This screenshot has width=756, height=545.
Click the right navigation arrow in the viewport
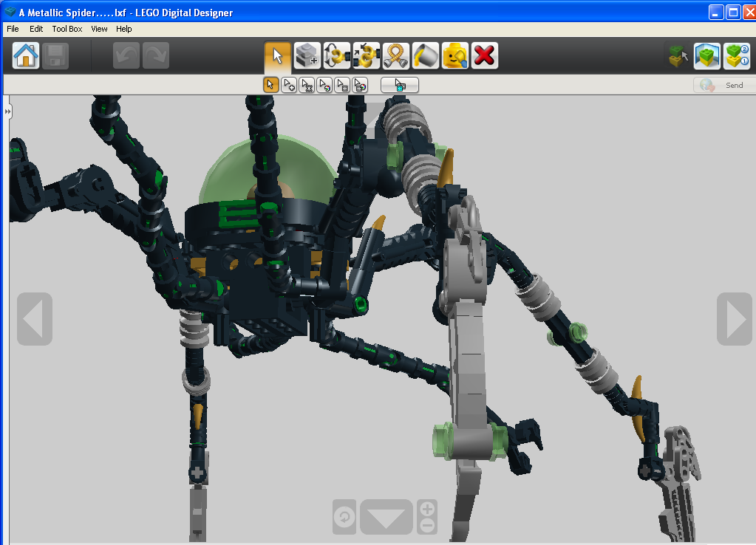point(734,319)
